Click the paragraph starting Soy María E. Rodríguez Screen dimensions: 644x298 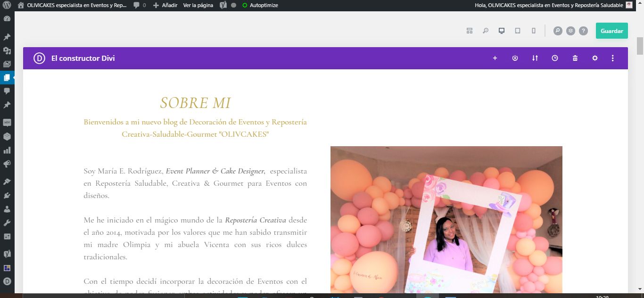click(x=195, y=183)
